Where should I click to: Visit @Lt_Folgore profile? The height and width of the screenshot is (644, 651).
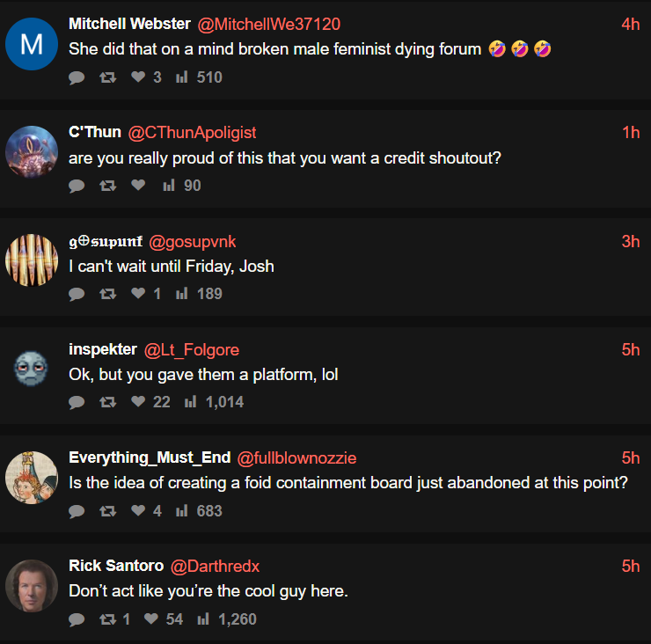191,349
